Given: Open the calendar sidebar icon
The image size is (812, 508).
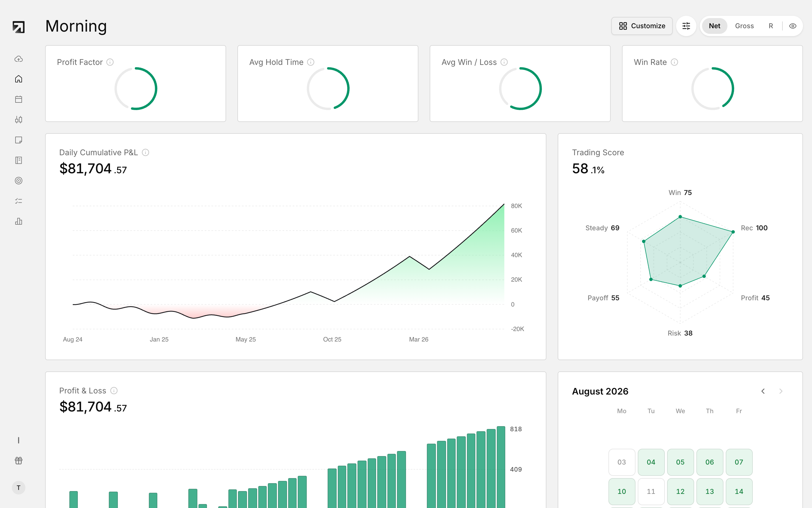Looking at the screenshot, I should coord(18,99).
